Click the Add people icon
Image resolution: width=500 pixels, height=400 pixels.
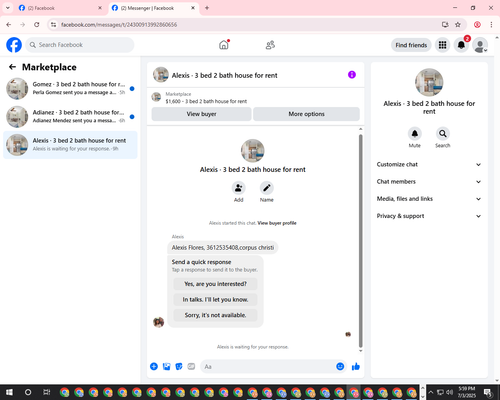pyautogui.click(x=239, y=188)
